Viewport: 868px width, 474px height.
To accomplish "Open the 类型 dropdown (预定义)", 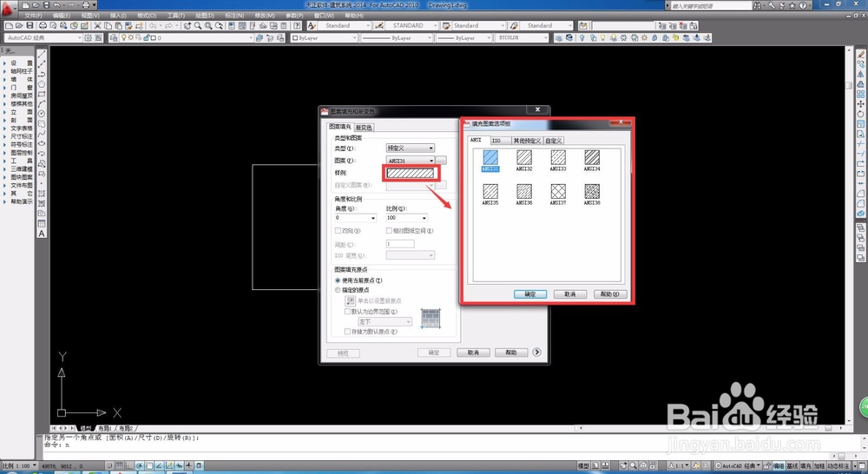I will (411, 148).
